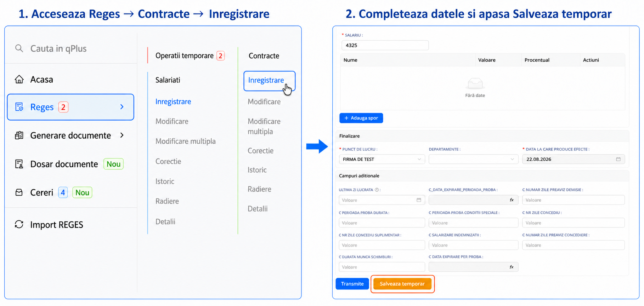Click the Acasa home icon
This screenshot has height=306, width=644.
pyautogui.click(x=19, y=79)
